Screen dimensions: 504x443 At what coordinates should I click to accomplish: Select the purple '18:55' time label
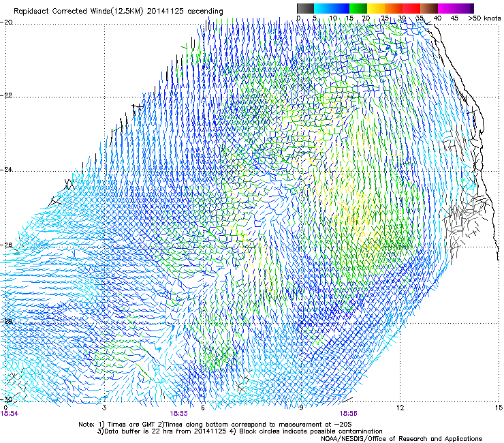[178, 414]
